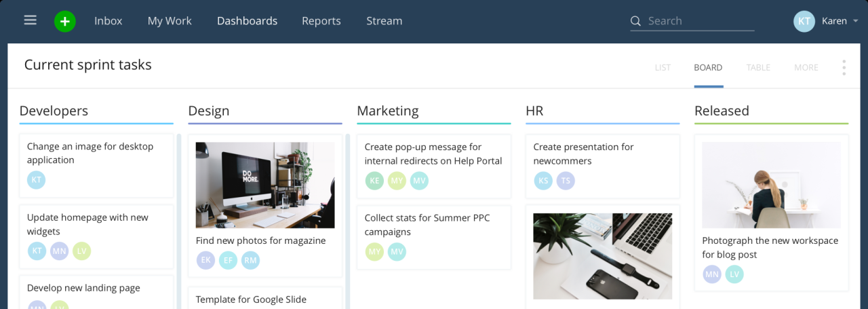This screenshot has width=868, height=309.
Task: Switch to the LIST view tab
Action: [663, 68]
